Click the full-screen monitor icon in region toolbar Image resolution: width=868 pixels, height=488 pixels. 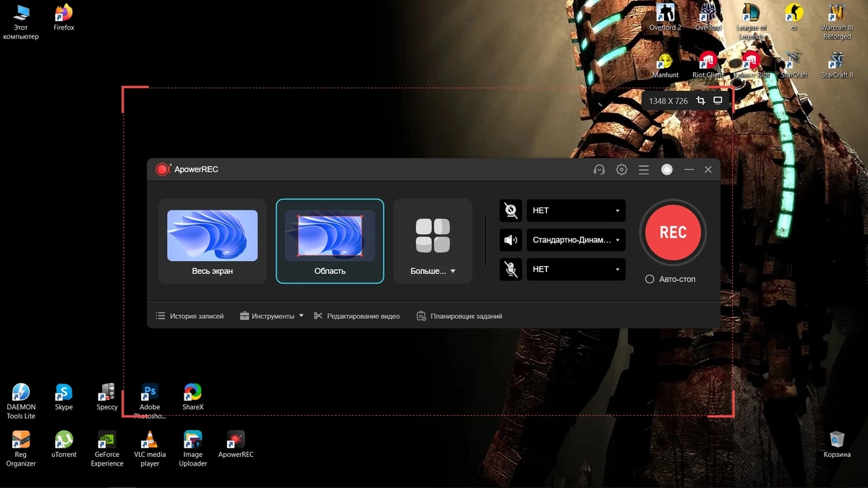[718, 100]
